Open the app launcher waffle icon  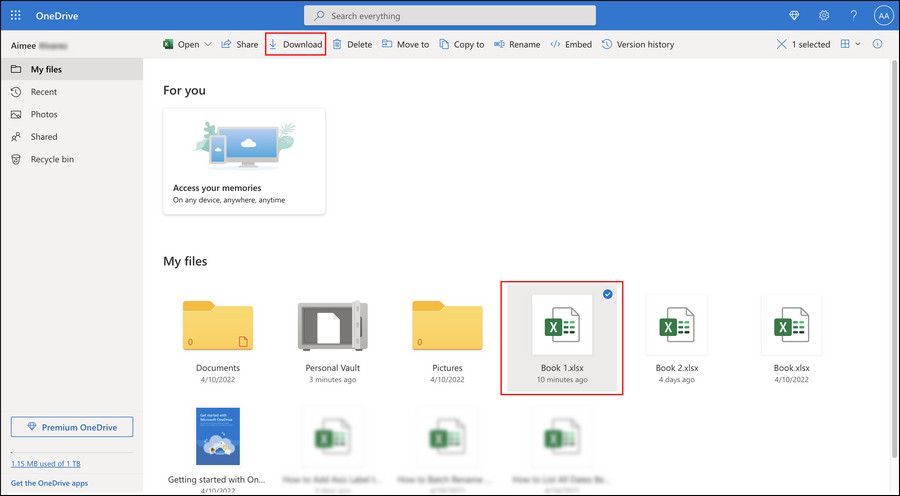click(15, 16)
